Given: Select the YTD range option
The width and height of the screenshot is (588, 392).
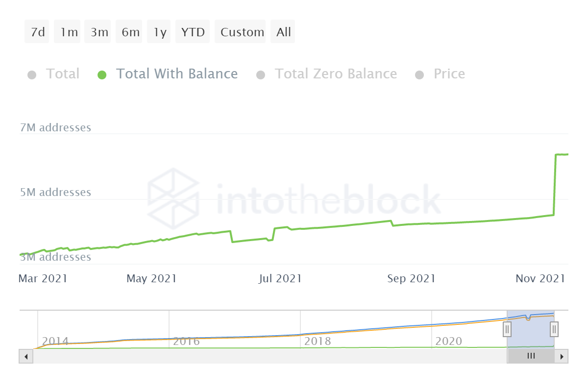Looking at the screenshot, I should pos(193,32).
